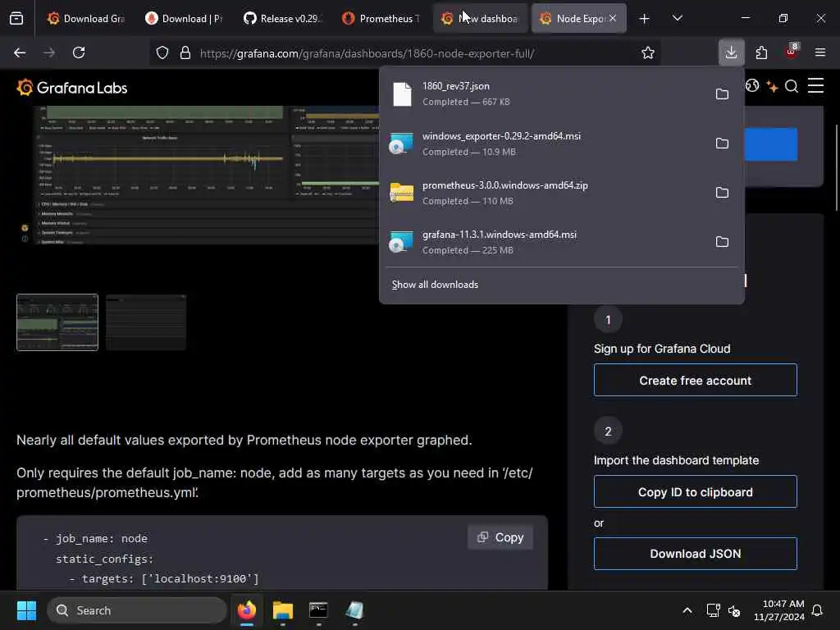Click Copy ID to clipboard
840x630 pixels.
click(696, 492)
